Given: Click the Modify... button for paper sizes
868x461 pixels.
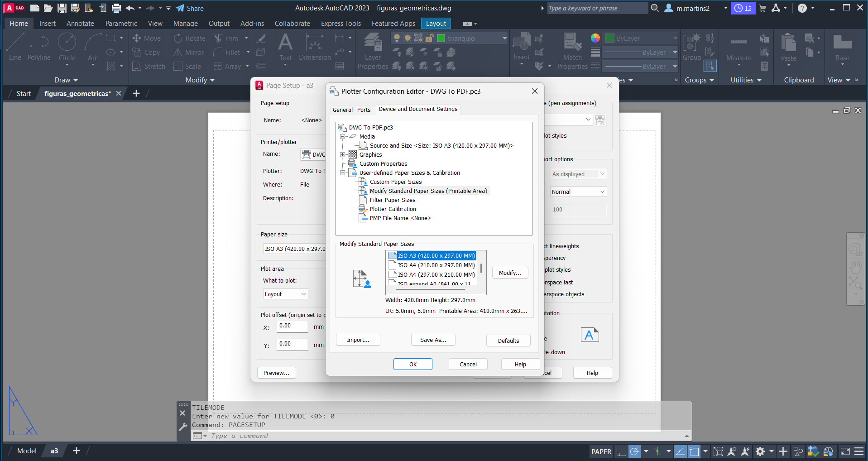Looking at the screenshot, I should (x=510, y=273).
